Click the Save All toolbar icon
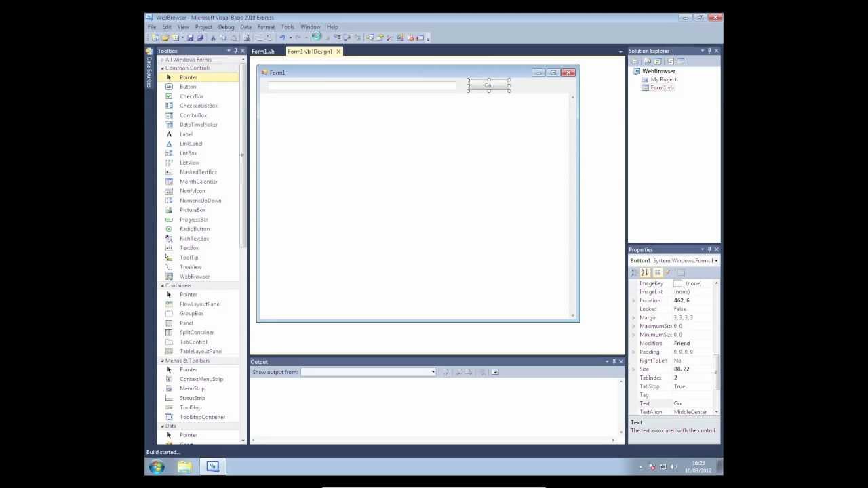The image size is (868, 488). [x=199, y=38]
